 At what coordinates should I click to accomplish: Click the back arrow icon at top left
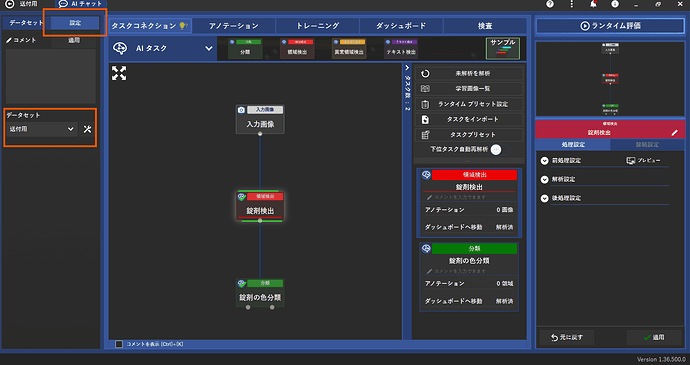[9, 4]
